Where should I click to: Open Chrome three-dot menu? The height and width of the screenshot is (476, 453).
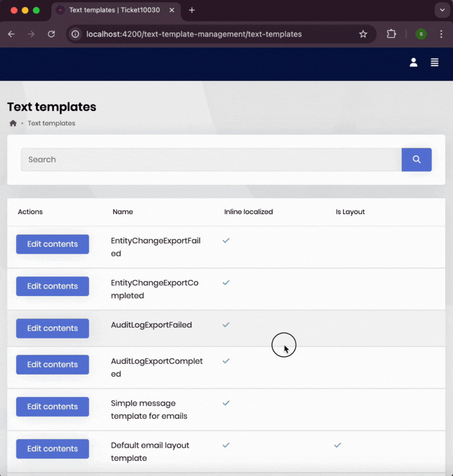pyautogui.click(x=441, y=34)
